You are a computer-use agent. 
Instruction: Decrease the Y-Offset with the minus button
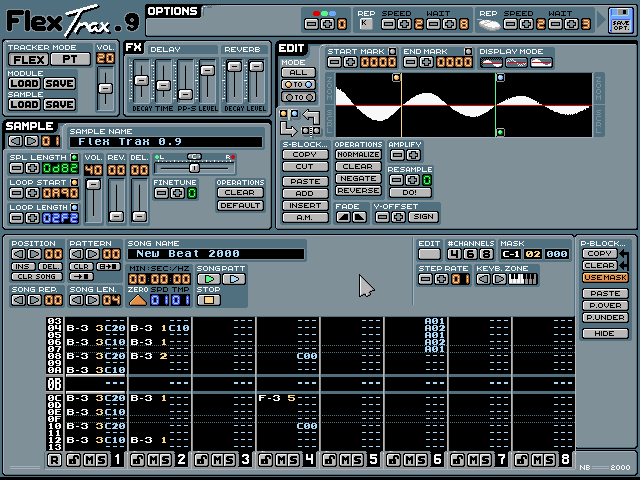coord(382,217)
